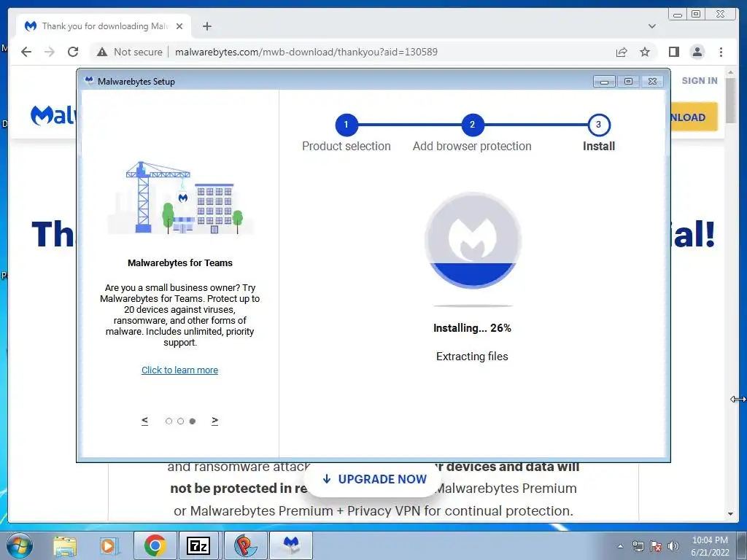Click the Installing... 26% text
This screenshot has height=560, width=747.
(472, 327)
